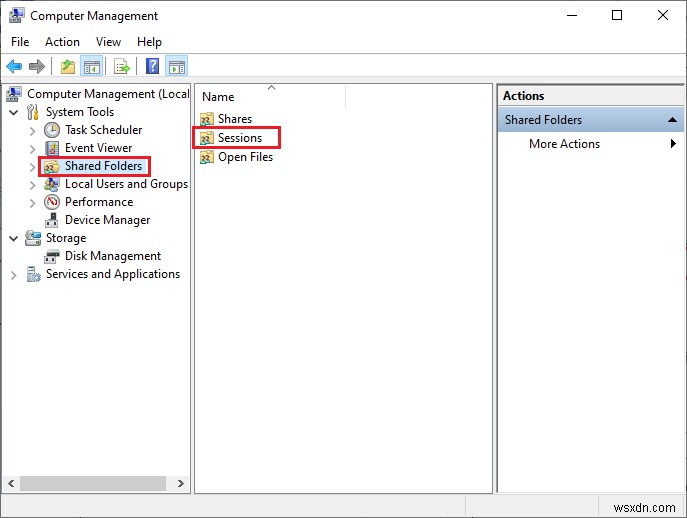Click the tree scrollbar left arrow
687x518 pixels.
pos(11,483)
